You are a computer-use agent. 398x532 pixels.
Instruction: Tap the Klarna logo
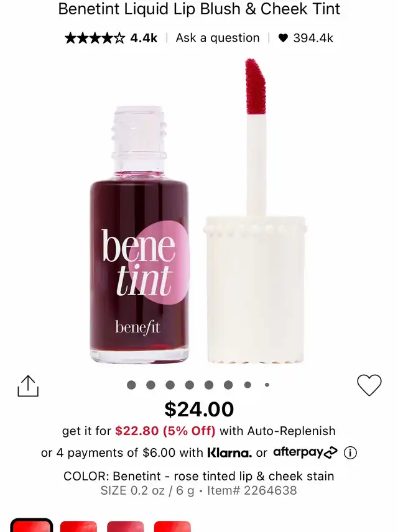coord(229,452)
